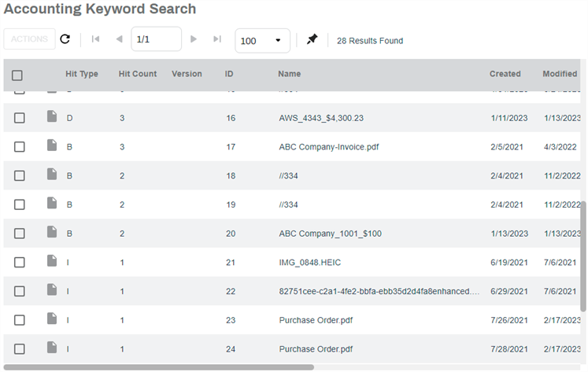The height and width of the screenshot is (372, 588).
Task: Click created date 6/29/2021
Action: pos(509,291)
